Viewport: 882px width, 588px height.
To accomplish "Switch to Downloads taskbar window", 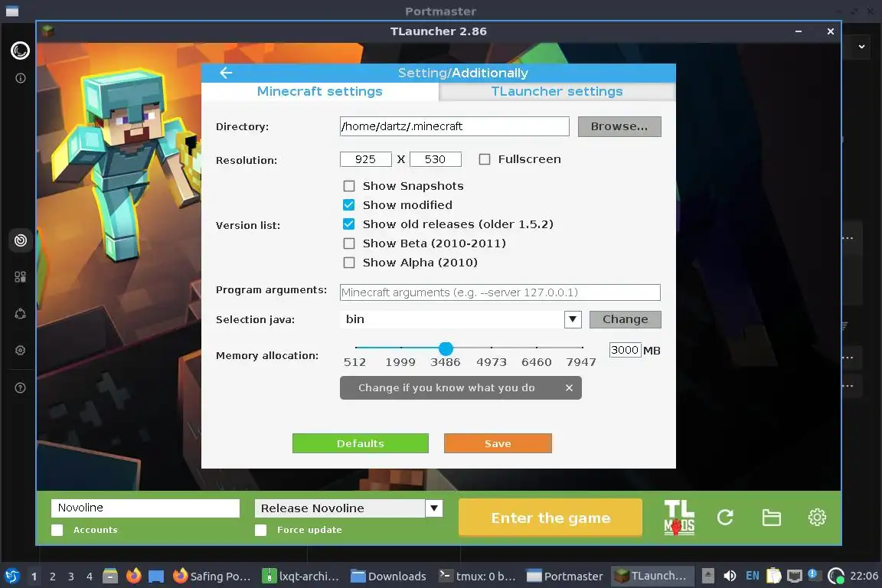I will tap(389, 576).
